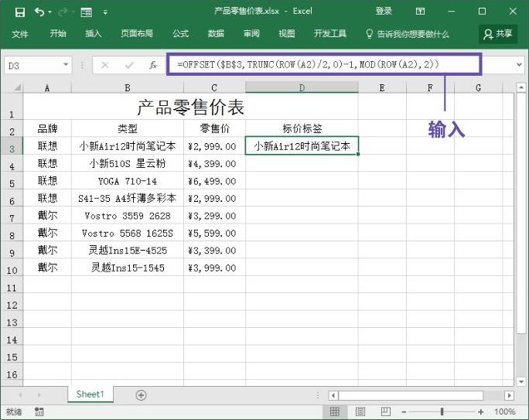Switch to Normal view icon

(335, 411)
